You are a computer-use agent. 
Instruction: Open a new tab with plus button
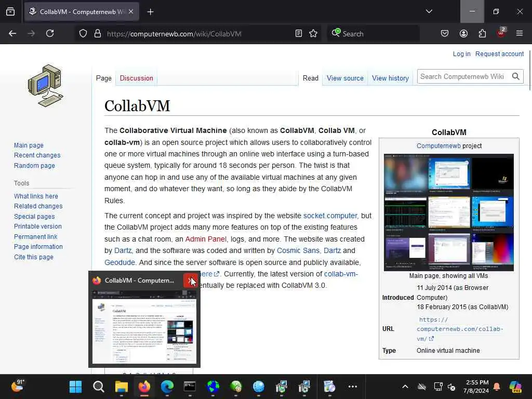coord(150,12)
